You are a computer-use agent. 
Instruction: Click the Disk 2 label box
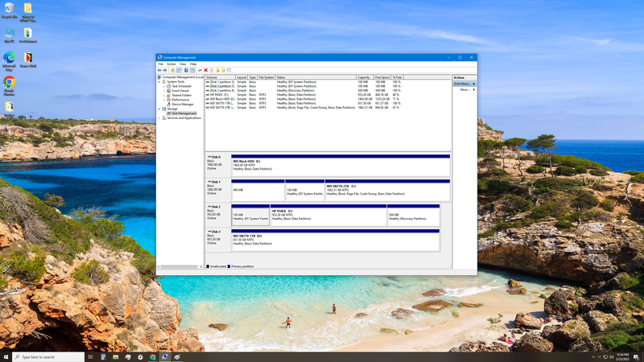pyautogui.click(x=218, y=215)
